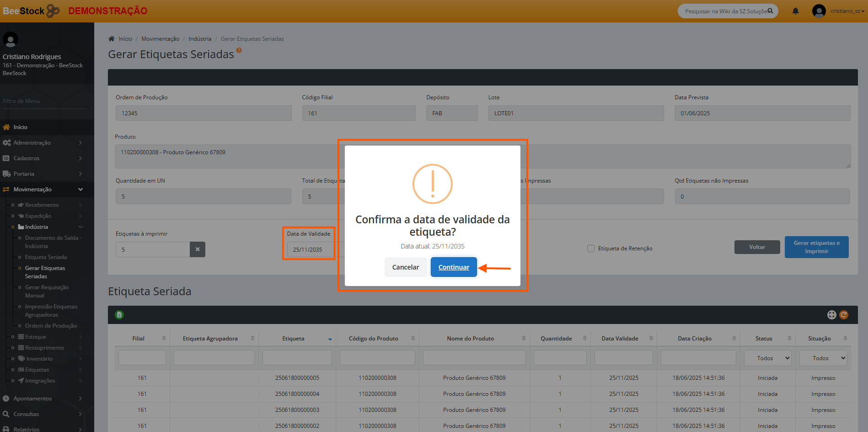Open Ordem de Produção menu item
The width and height of the screenshot is (868, 432).
51,326
